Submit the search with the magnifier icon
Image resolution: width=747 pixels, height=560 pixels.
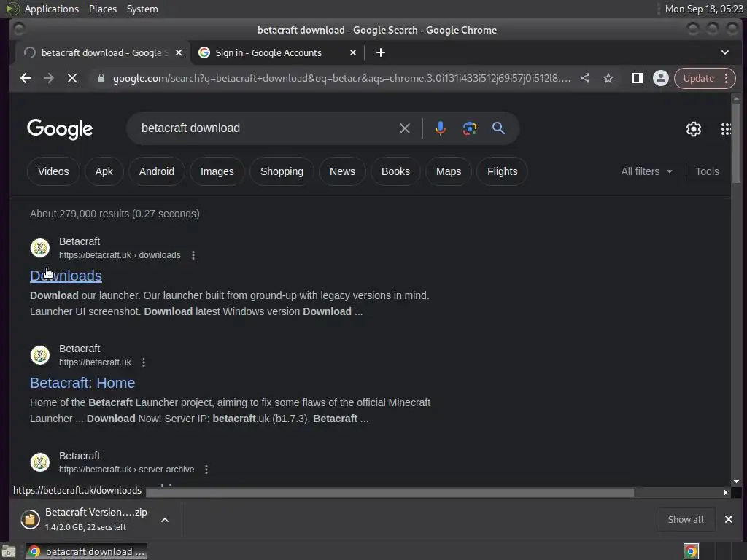click(x=498, y=128)
